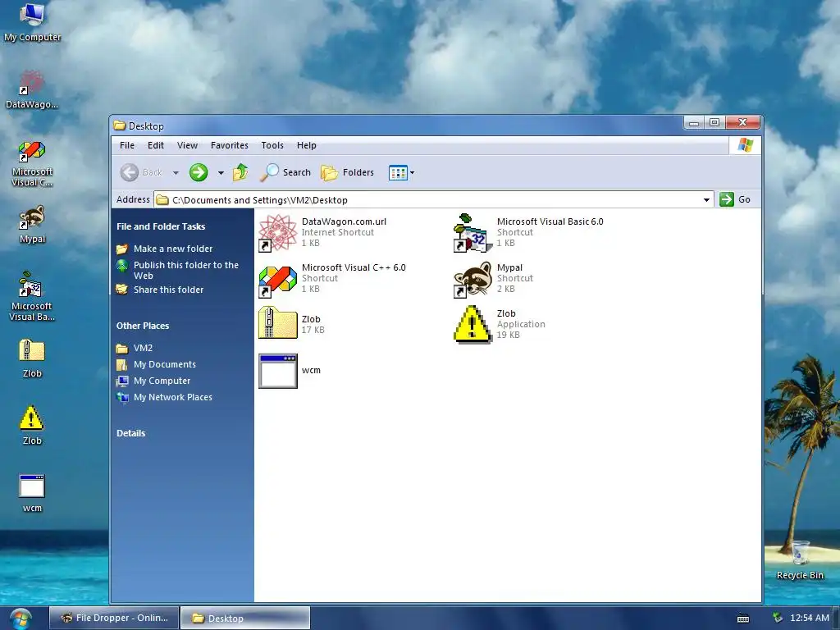
Task: Collapse the File and Folder Tasks section
Action: point(161,226)
